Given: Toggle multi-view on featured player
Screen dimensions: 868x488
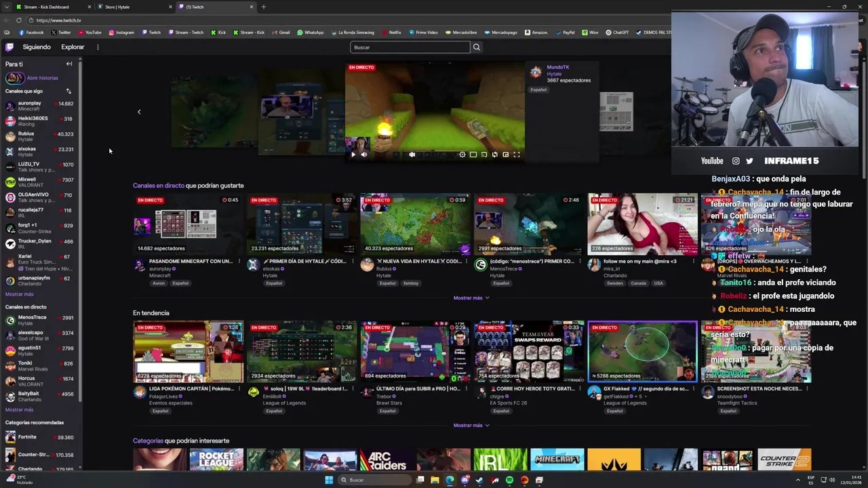Looking at the screenshot, I should pos(495,155).
